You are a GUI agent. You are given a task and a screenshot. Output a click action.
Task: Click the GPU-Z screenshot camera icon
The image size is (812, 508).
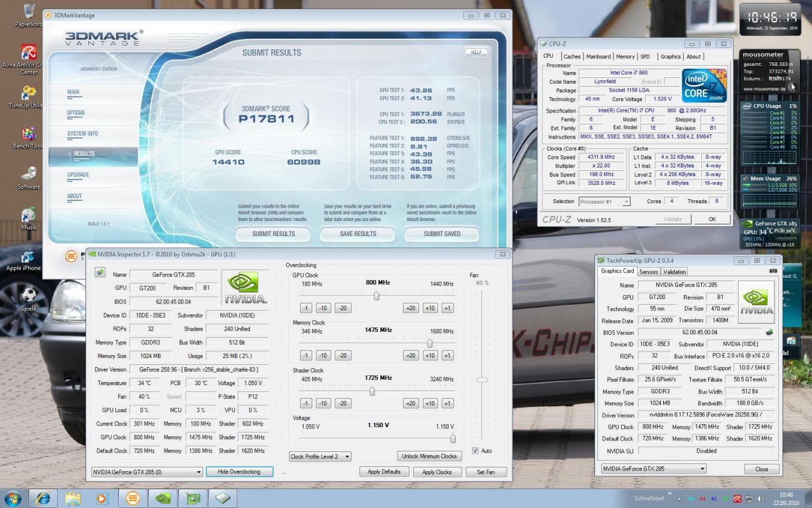[x=773, y=271]
